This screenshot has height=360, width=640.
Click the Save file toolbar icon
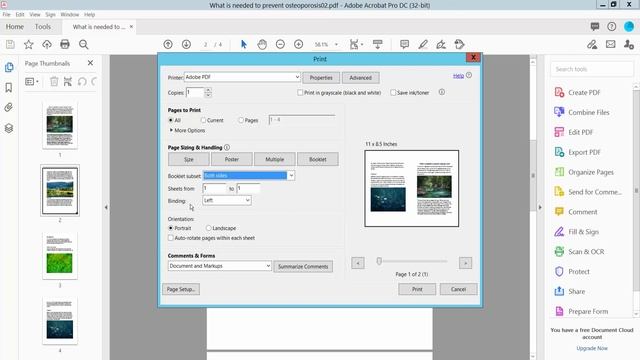pos(10,44)
